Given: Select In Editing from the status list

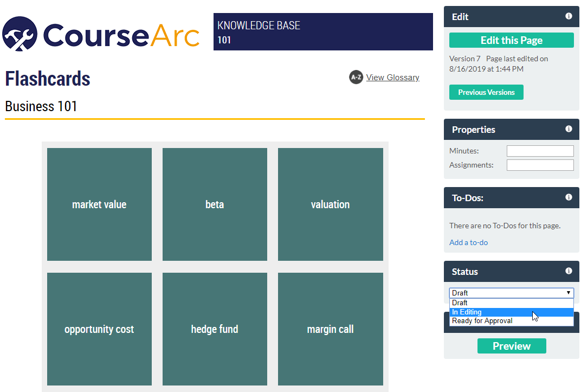Looking at the screenshot, I should coord(511,312).
